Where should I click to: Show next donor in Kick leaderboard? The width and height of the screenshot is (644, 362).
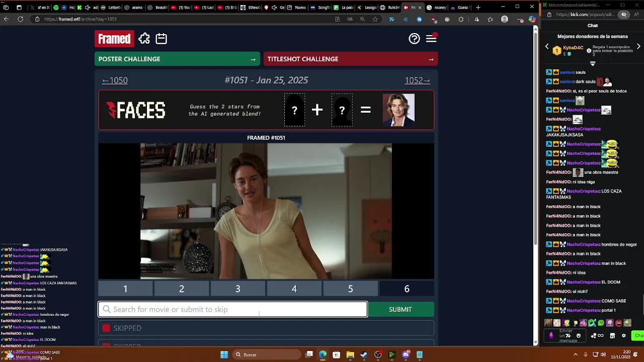coord(638,47)
